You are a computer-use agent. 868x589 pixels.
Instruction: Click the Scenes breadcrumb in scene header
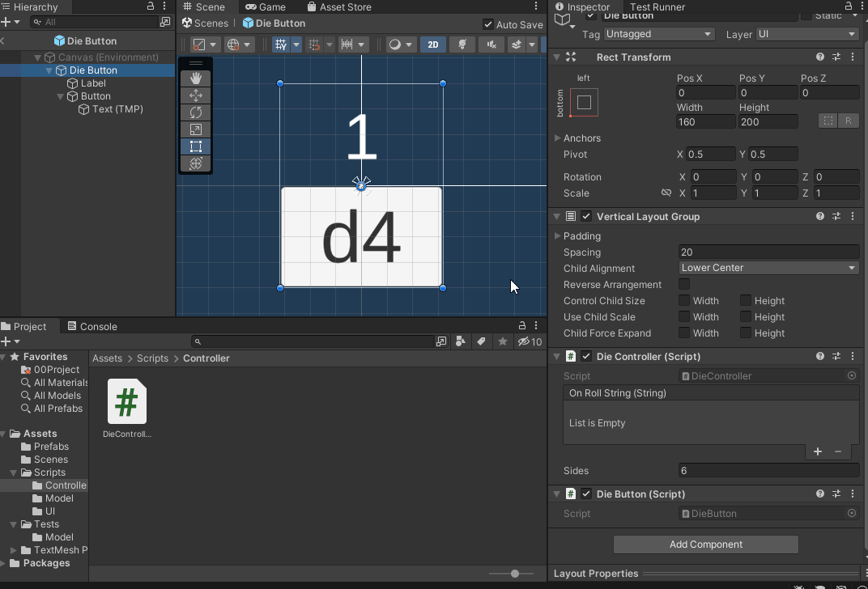pos(206,23)
